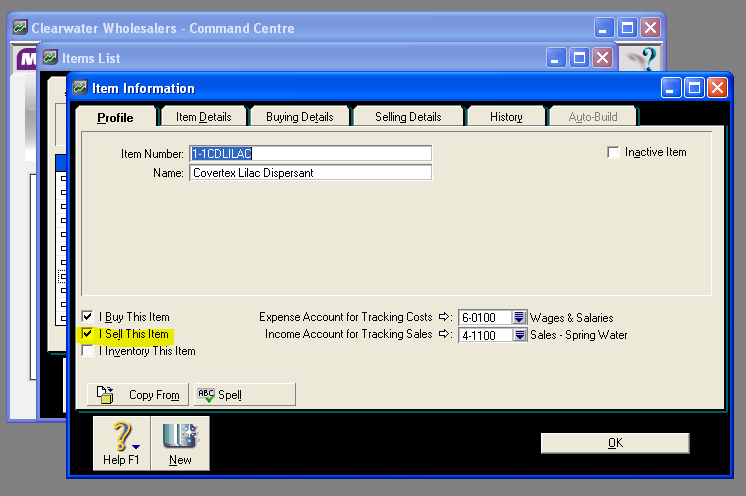Confirm with the OK button

615,443
